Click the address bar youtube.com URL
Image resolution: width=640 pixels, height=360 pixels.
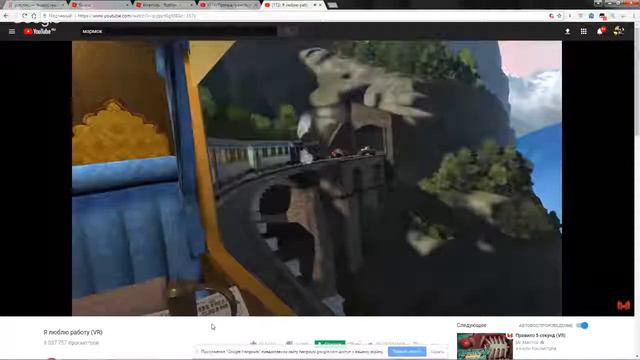136,16
